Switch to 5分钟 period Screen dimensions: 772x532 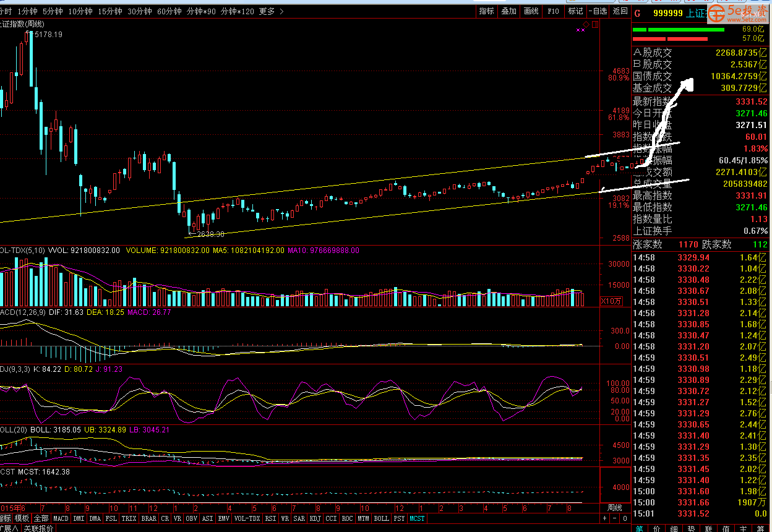[53, 12]
